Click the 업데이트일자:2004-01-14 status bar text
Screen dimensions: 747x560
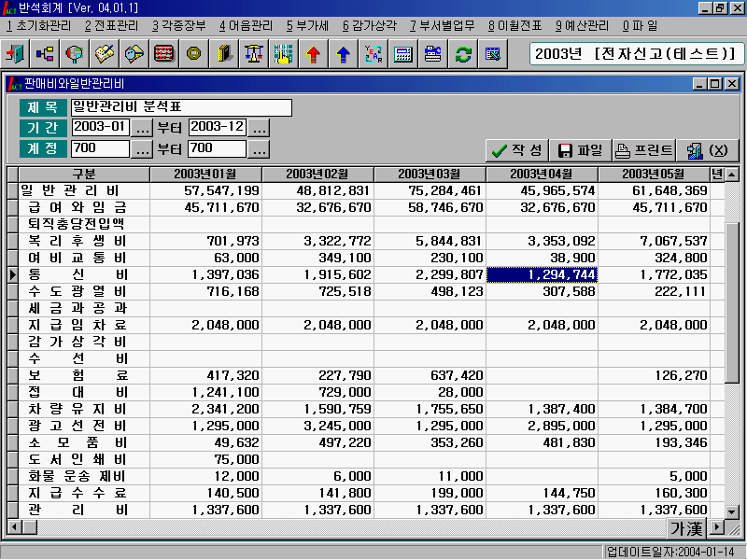point(670,553)
